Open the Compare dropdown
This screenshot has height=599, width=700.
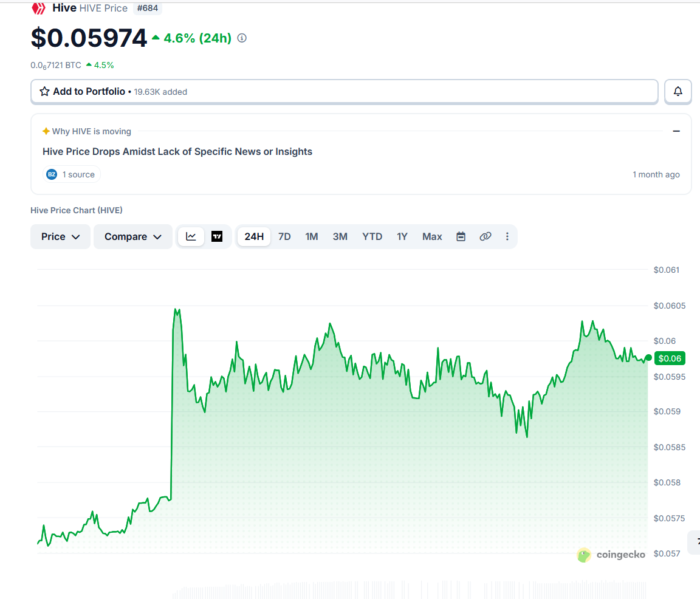click(133, 236)
